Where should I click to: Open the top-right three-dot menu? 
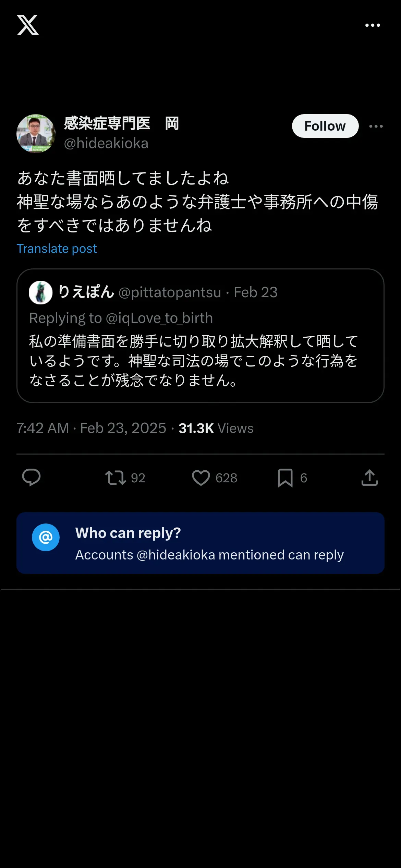tap(373, 25)
